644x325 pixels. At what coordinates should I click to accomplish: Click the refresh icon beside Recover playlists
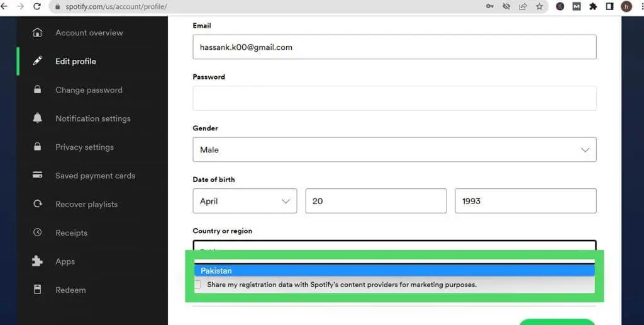(x=37, y=204)
